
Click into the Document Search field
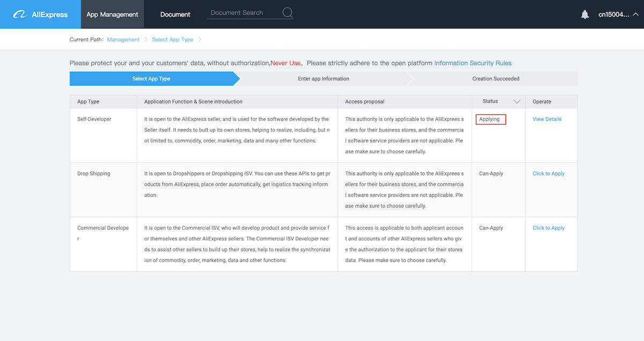coord(244,13)
